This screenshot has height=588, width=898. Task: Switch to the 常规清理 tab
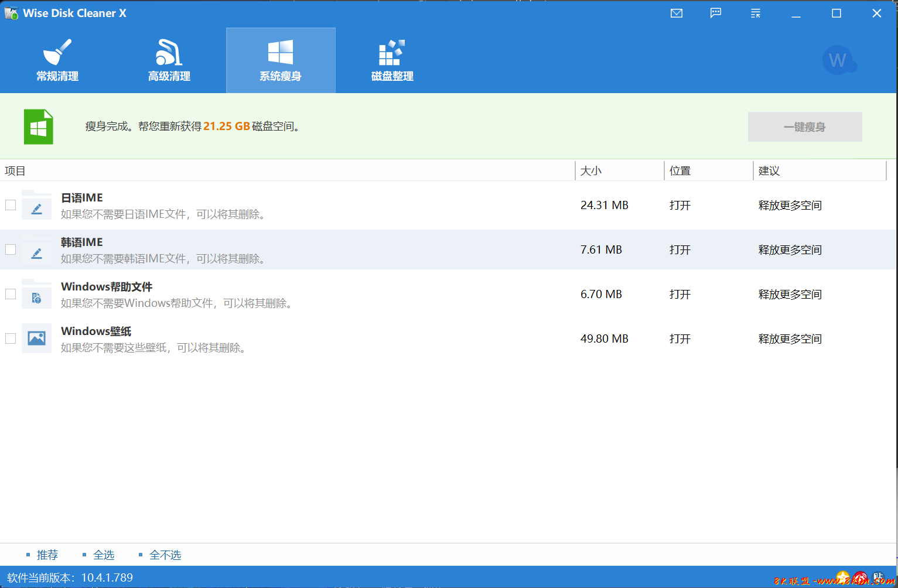coord(57,61)
